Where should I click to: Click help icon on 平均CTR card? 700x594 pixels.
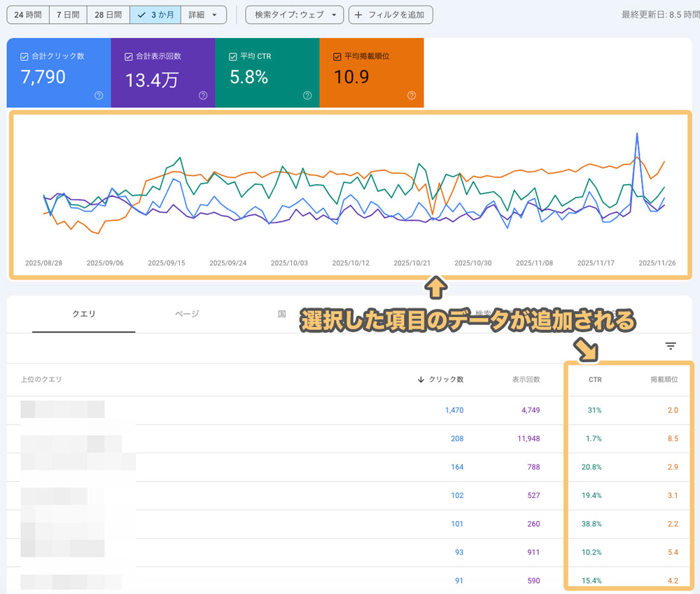click(x=307, y=96)
